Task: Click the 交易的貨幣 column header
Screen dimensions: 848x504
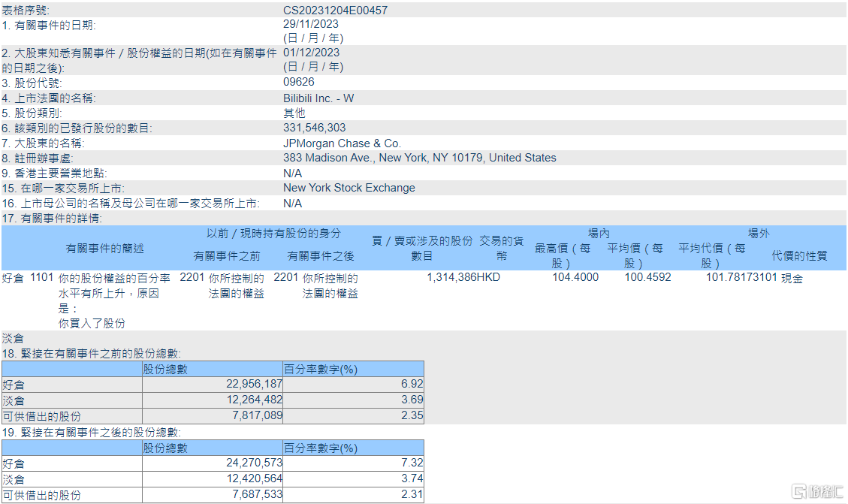Action: pyautogui.click(x=501, y=248)
